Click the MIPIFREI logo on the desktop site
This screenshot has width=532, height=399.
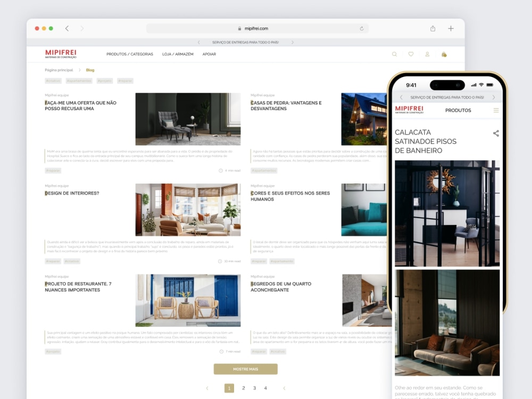pyautogui.click(x=61, y=54)
